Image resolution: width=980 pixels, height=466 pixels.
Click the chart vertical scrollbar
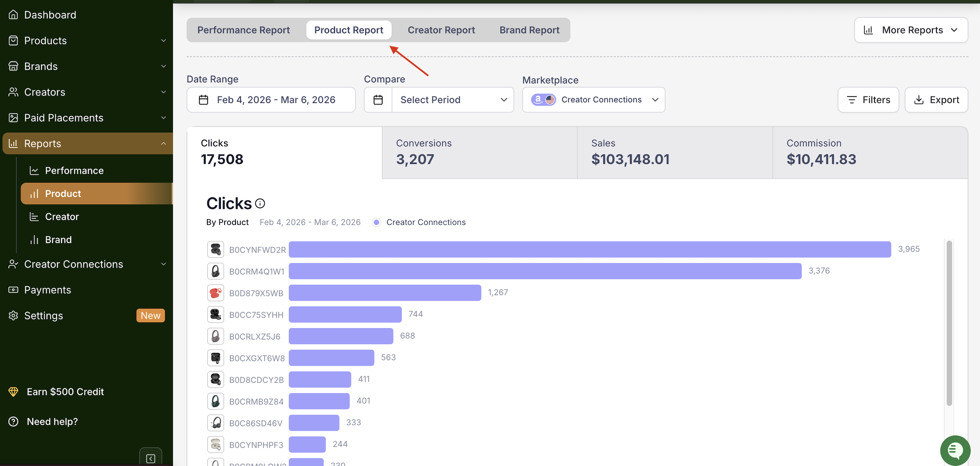(949, 324)
